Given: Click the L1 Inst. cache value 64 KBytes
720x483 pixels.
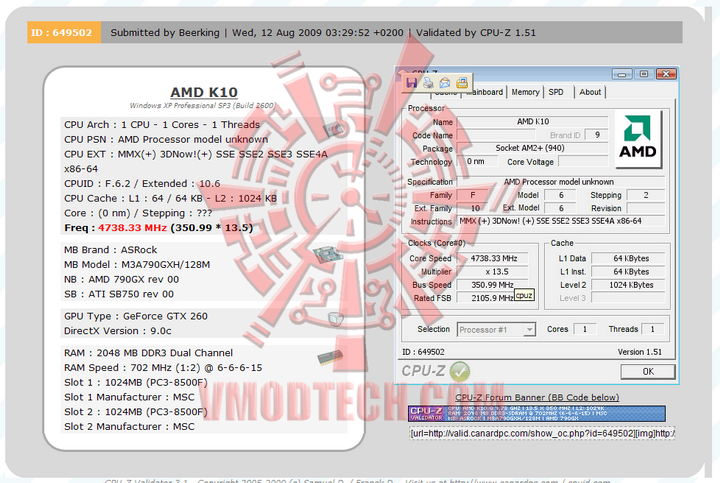Looking at the screenshot, I should point(628,272).
